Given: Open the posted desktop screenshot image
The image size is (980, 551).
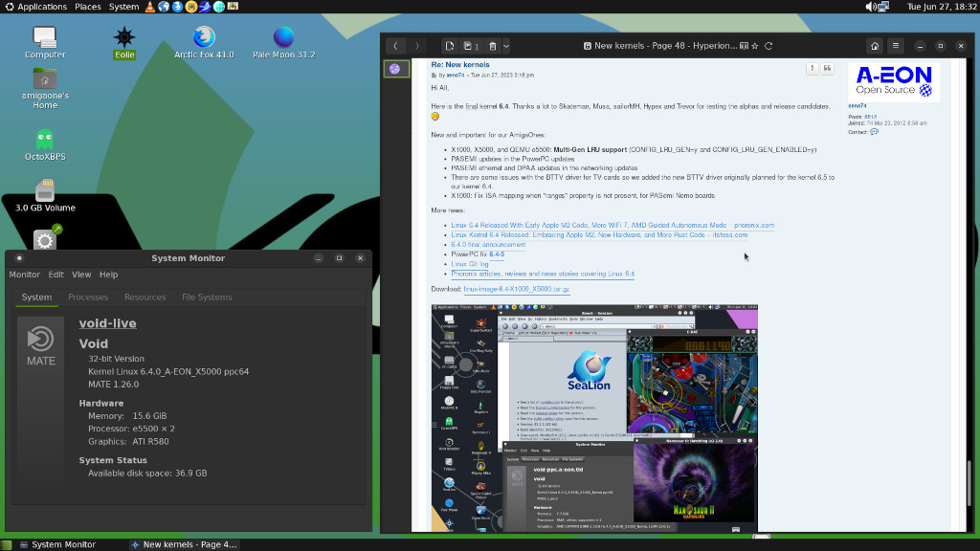Looking at the screenshot, I should pyautogui.click(x=594, y=418).
